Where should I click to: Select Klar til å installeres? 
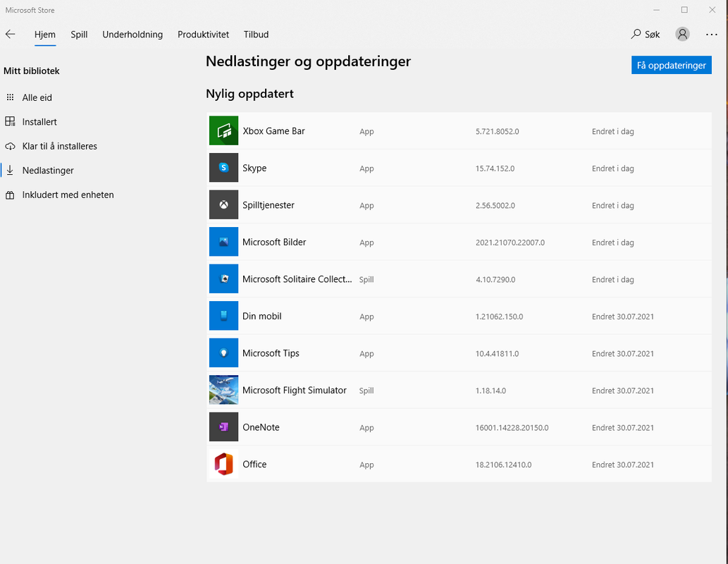tap(59, 146)
